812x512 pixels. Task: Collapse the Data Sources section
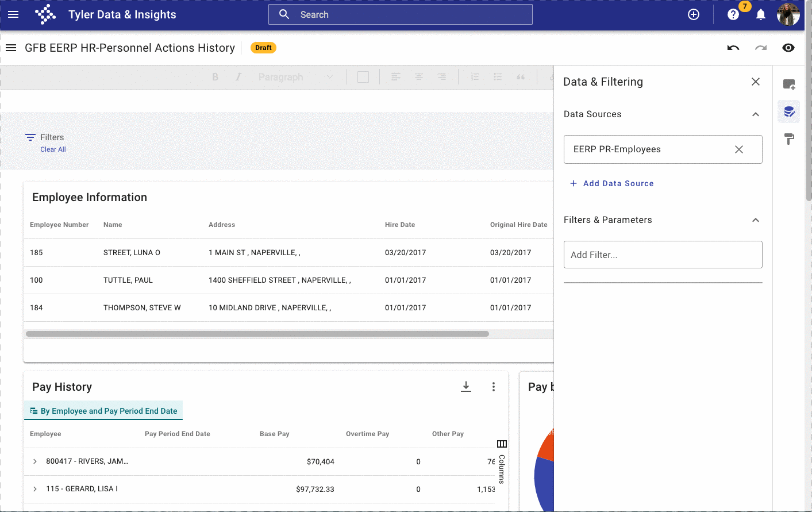tap(756, 114)
